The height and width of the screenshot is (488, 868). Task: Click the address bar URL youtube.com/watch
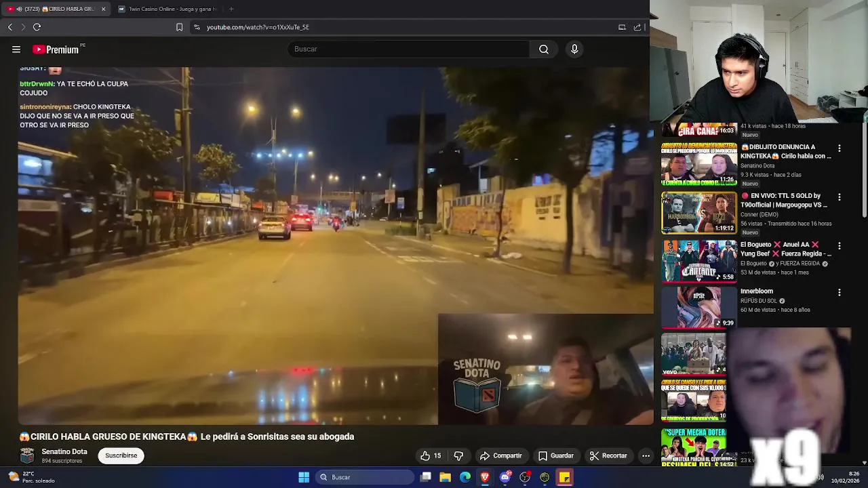point(258,27)
